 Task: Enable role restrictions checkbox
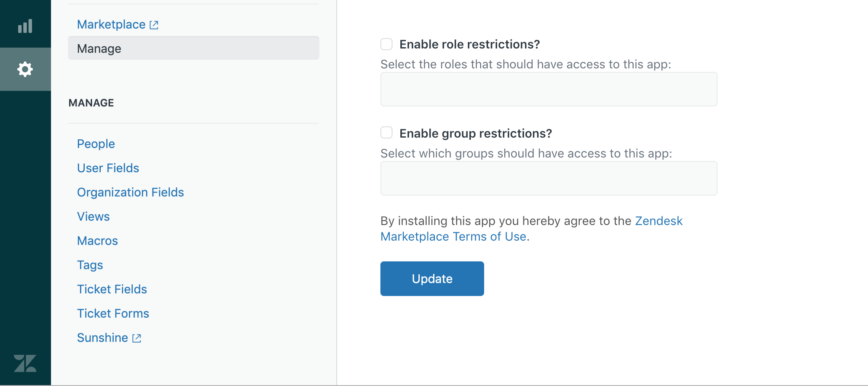click(x=386, y=44)
